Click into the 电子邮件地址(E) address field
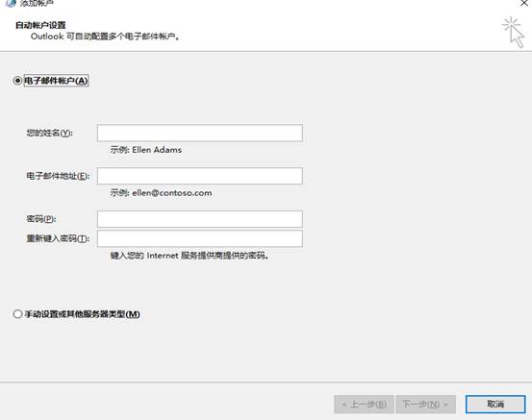Viewport: 532px width, 420px height. tap(200, 176)
